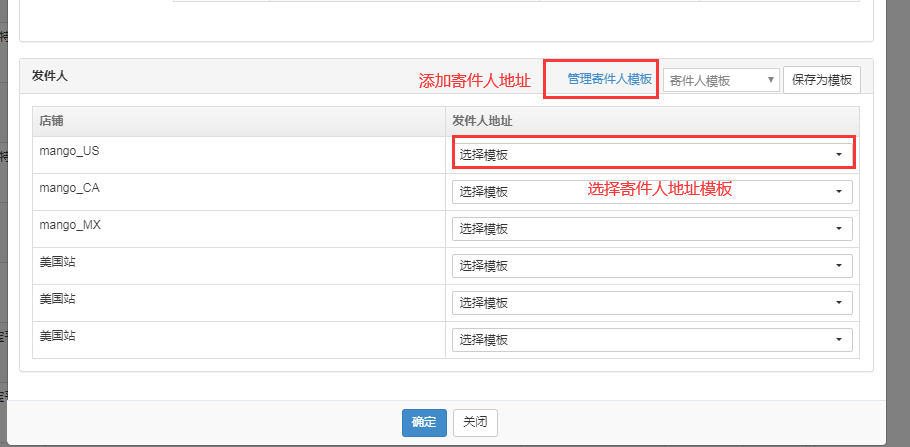Select the mango_CA store name
Screen dimensions: 910x447
pos(69,188)
